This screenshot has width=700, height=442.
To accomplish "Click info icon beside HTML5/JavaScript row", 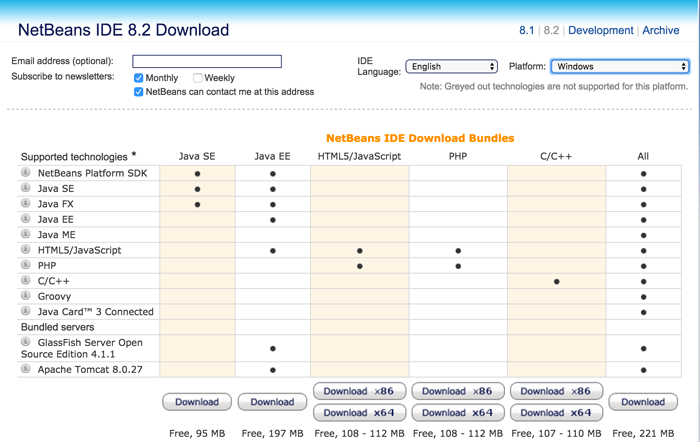I will pyautogui.click(x=26, y=249).
